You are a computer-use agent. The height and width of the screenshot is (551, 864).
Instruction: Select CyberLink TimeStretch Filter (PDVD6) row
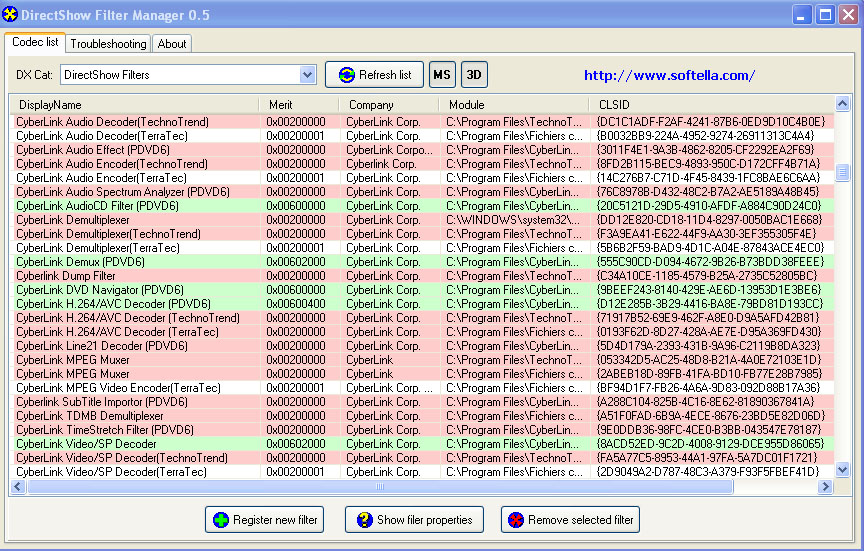coord(422,430)
